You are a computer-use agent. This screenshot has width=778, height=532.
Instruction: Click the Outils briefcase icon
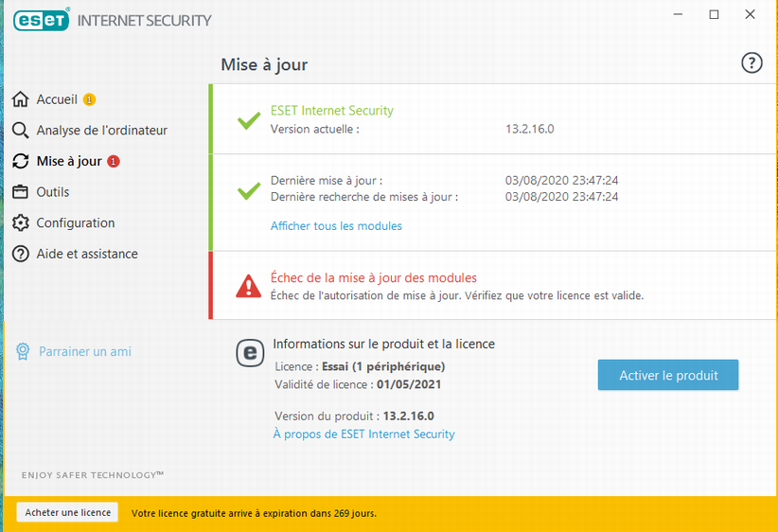coord(20,191)
